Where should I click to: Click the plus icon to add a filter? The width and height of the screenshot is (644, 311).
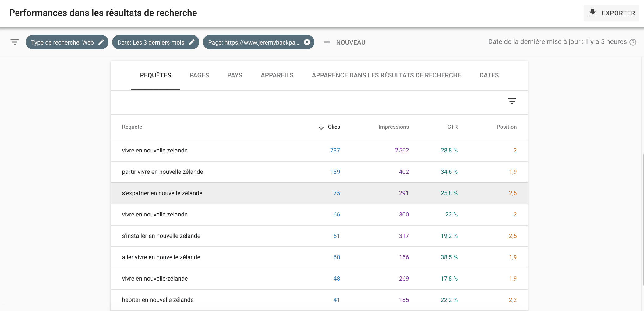327,42
